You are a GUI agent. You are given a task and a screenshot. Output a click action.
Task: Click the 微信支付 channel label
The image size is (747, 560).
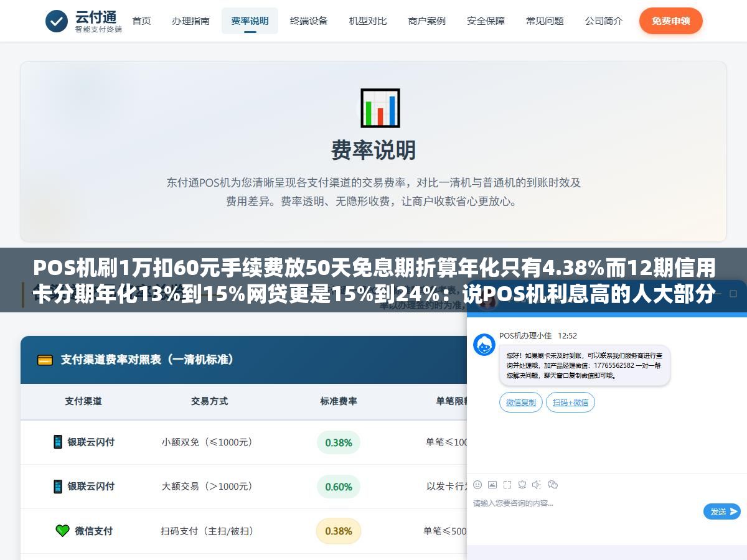click(94, 531)
